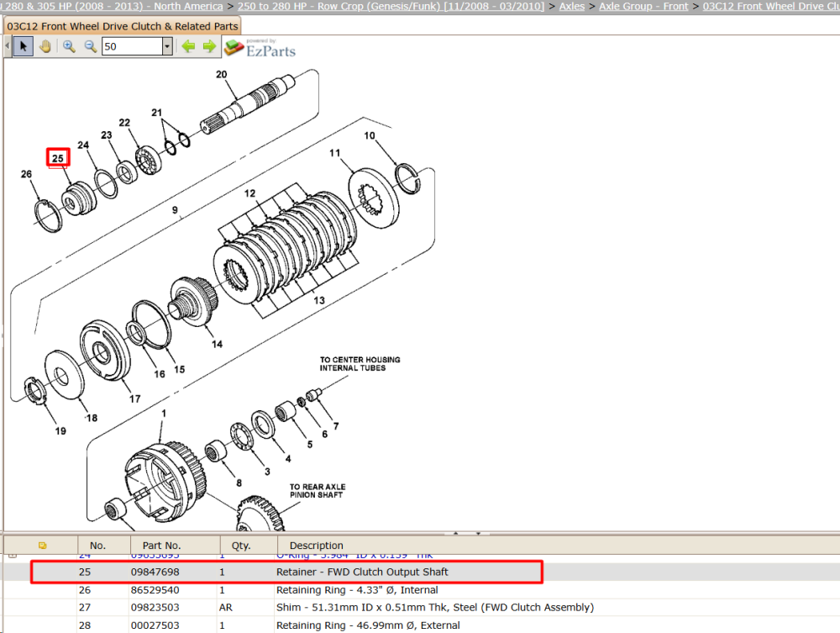Click callout number 24 in the diagram
Viewport: 840px width, 633px height.
[x=83, y=145]
